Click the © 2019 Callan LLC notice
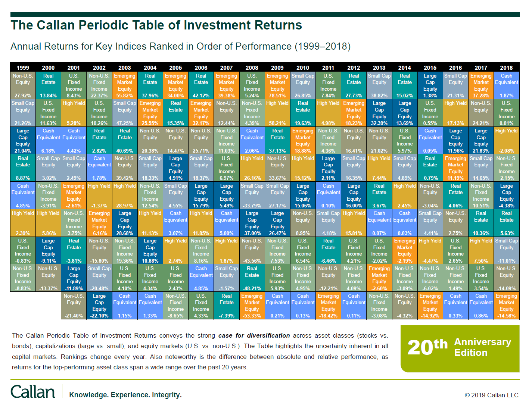This screenshot has height=413, width=532. coord(492,395)
